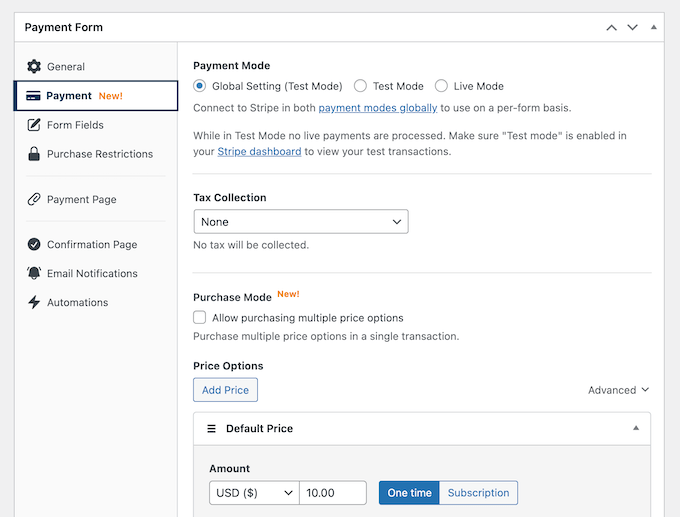Move Payment Form panel up
Viewport: 680px width, 517px height.
[x=611, y=27]
